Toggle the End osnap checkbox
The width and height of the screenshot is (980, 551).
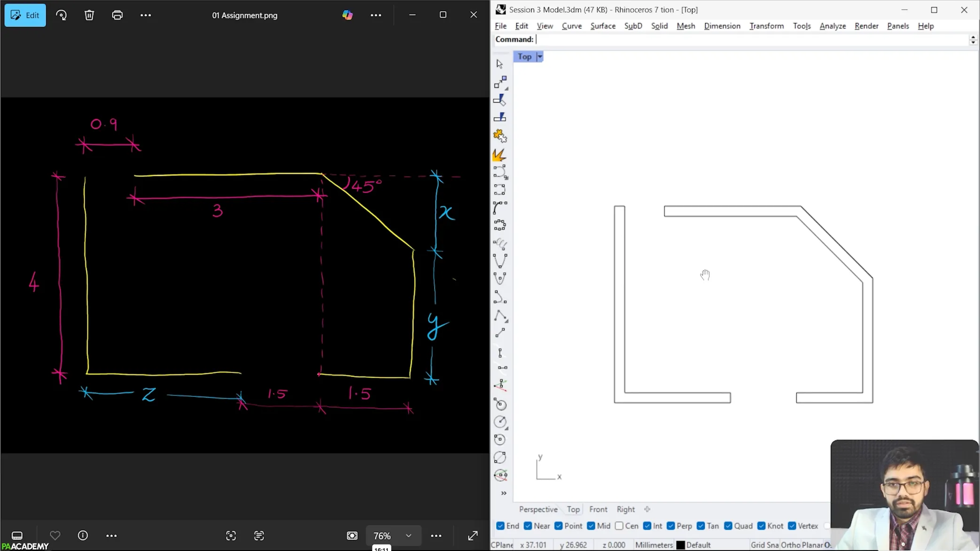pos(500,526)
